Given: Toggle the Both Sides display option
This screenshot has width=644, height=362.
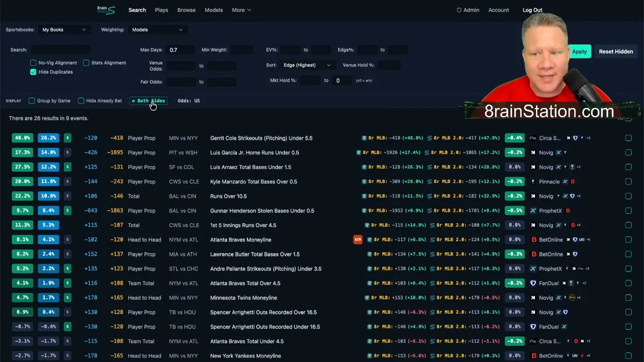Looking at the screenshot, I should click(x=148, y=101).
